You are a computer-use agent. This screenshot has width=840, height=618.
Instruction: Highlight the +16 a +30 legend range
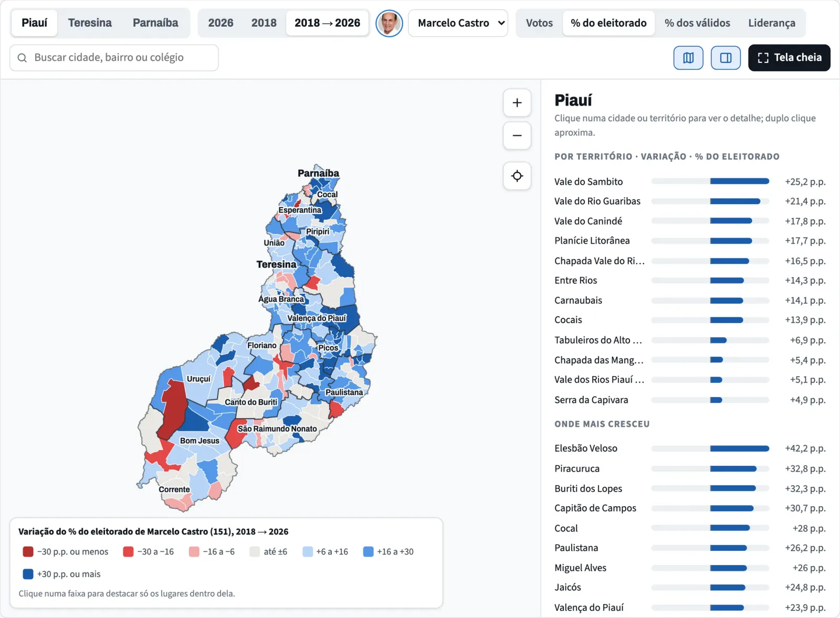coord(388,552)
